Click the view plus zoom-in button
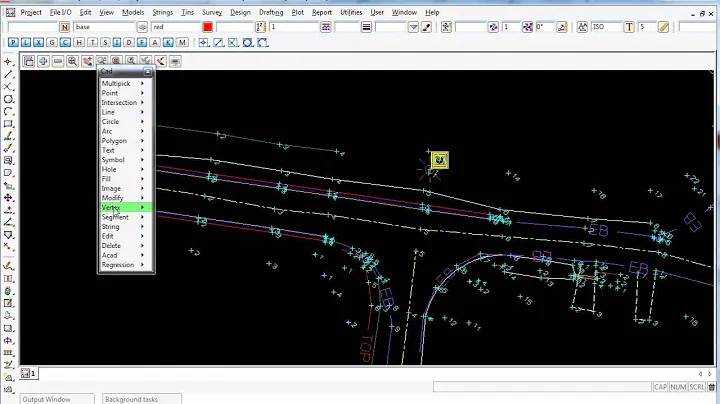The width and height of the screenshot is (720, 404). pos(43,61)
